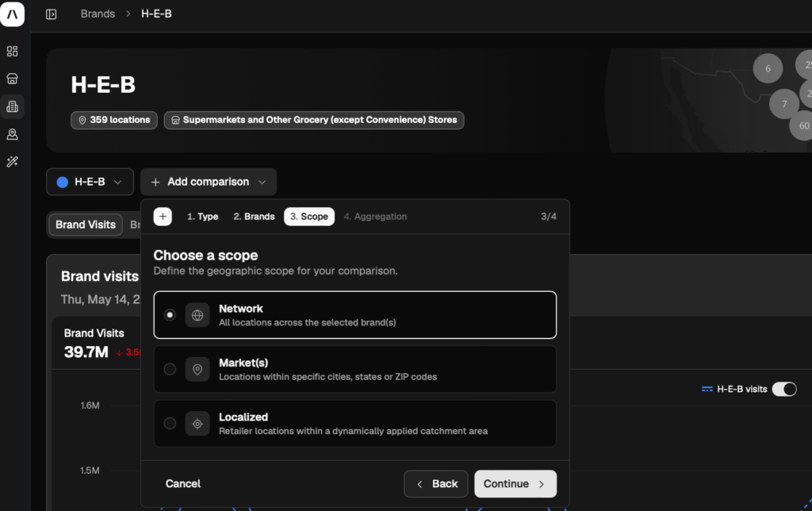The width and height of the screenshot is (812, 511).
Task: Click the map pin icon for Market(s)
Action: coord(197,370)
